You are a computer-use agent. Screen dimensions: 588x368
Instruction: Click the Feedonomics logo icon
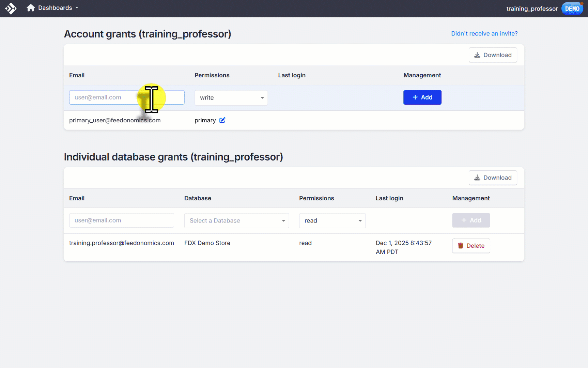pos(11,8)
